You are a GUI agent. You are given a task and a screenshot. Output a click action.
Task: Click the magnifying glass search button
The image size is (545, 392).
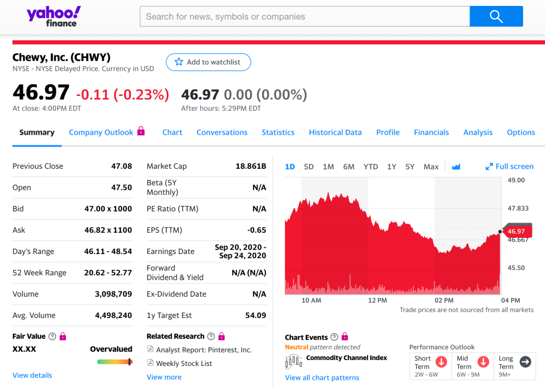496,17
